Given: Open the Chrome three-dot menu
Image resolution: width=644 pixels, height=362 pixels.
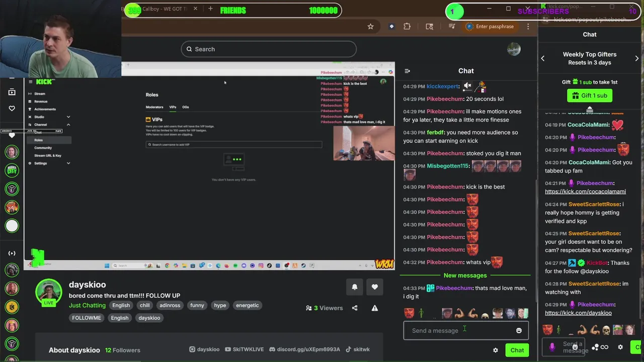Looking at the screenshot, I should click(x=528, y=27).
